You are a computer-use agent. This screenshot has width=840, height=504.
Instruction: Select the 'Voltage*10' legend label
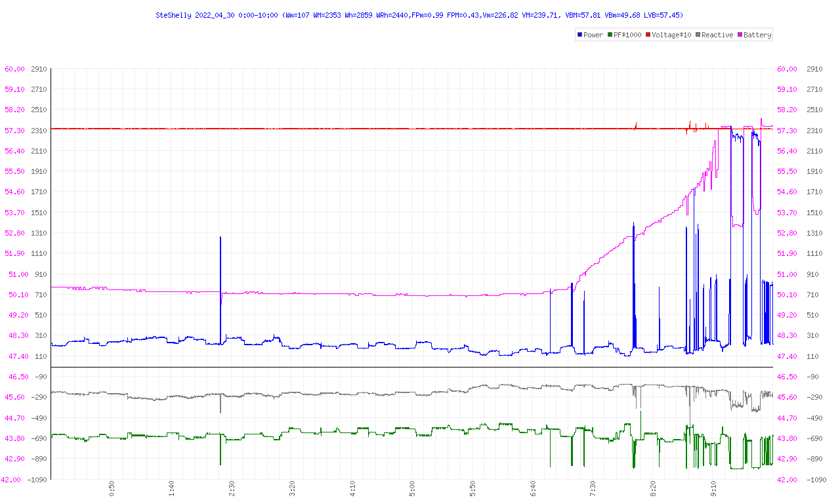[671, 35]
